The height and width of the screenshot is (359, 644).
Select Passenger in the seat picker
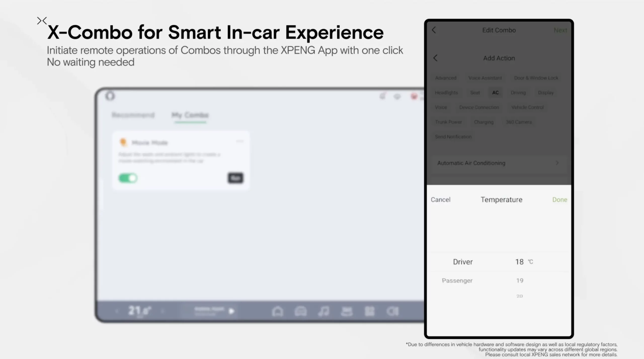point(457,281)
